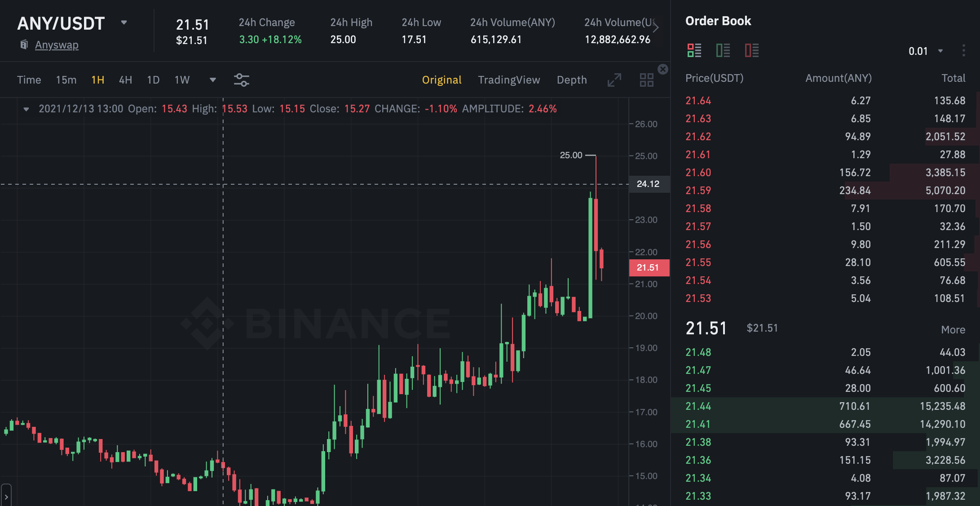Expand more time interval options
This screenshot has width=980, height=506.
[213, 80]
